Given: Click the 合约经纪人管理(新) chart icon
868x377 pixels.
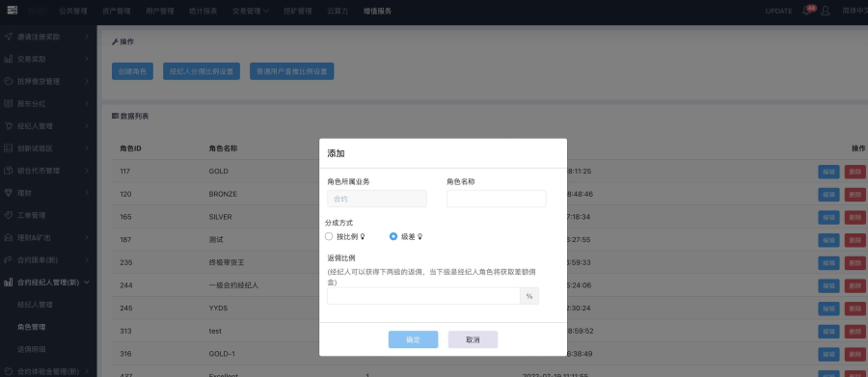Looking at the screenshot, I should tap(9, 283).
